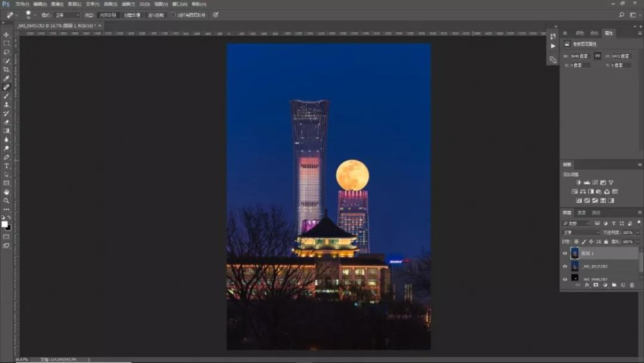
Task: Select the Hand tool
Action: (x=6, y=192)
